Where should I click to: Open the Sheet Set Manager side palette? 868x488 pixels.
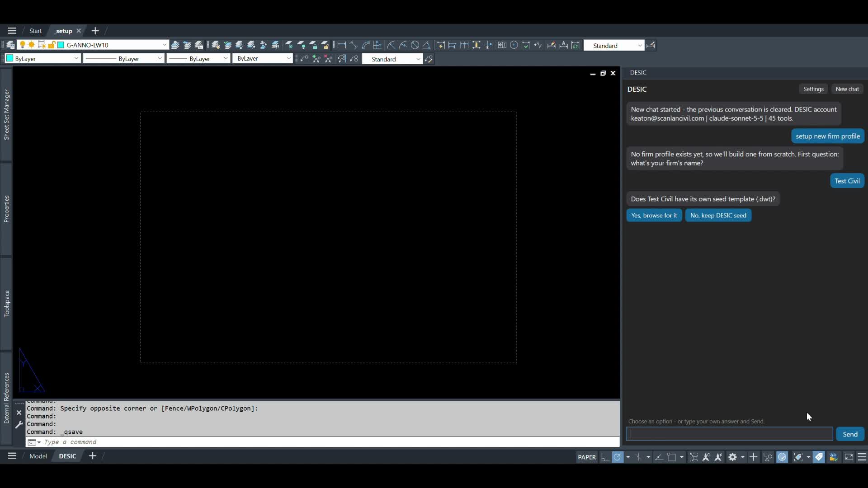[x=6, y=114]
